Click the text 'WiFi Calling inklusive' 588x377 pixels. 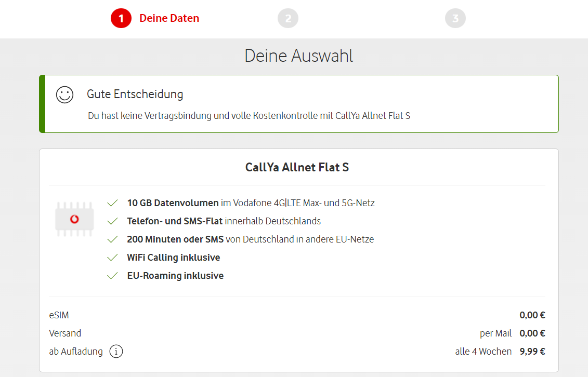(x=174, y=258)
